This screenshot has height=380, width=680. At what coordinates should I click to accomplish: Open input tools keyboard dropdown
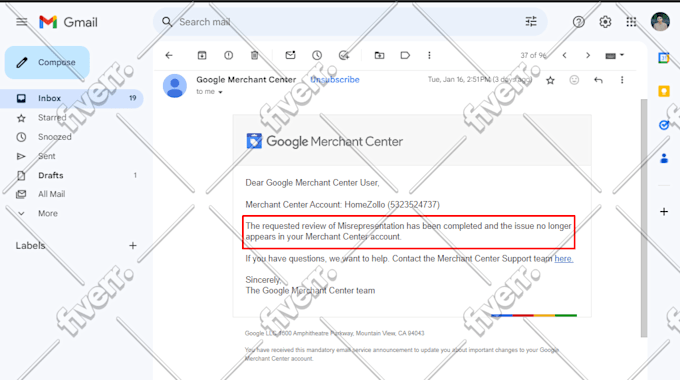(x=615, y=56)
